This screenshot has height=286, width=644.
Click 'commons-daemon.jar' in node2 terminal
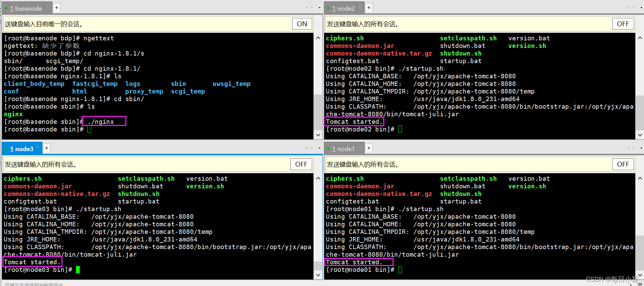pos(360,46)
